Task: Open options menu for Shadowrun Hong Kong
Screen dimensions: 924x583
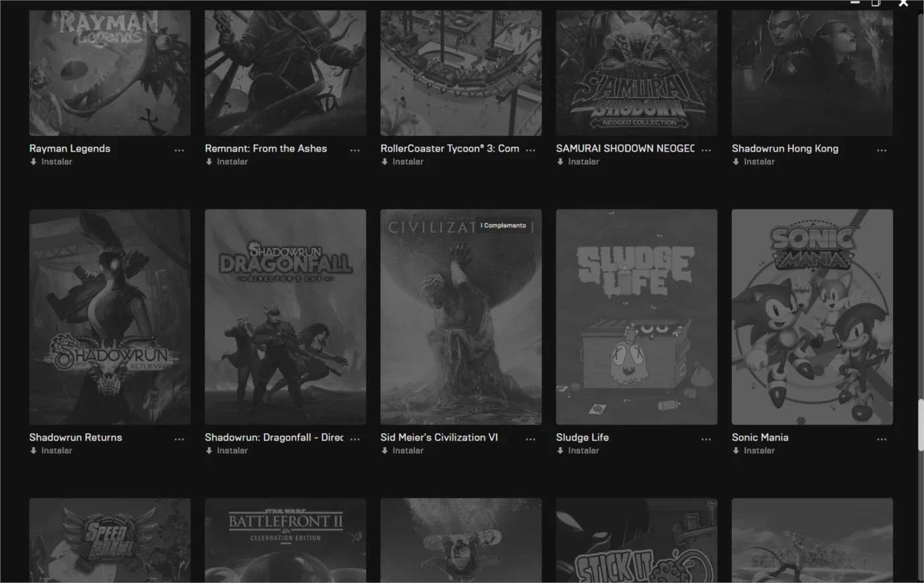Action: tap(882, 150)
